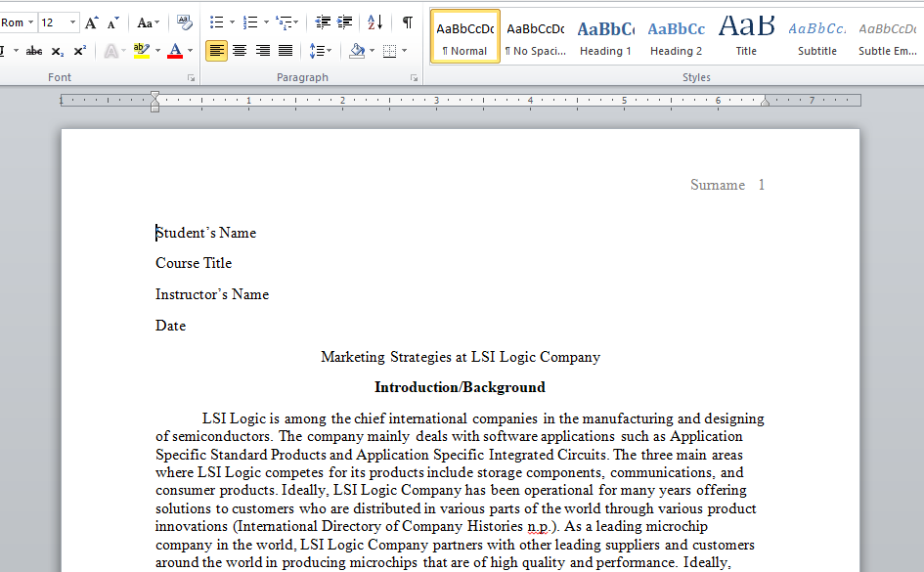The width and height of the screenshot is (924, 572).
Task: Launch the Font dialog box
Action: [x=191, y=78]
